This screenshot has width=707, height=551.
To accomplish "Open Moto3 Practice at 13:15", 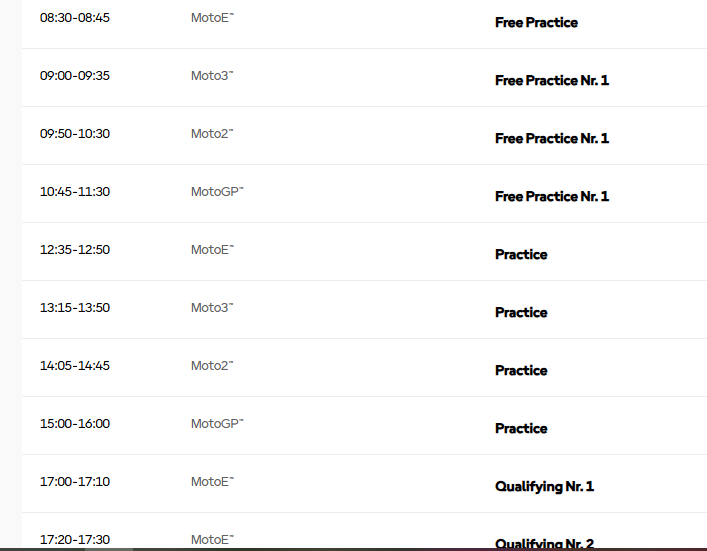I will (x=521, y=312).
